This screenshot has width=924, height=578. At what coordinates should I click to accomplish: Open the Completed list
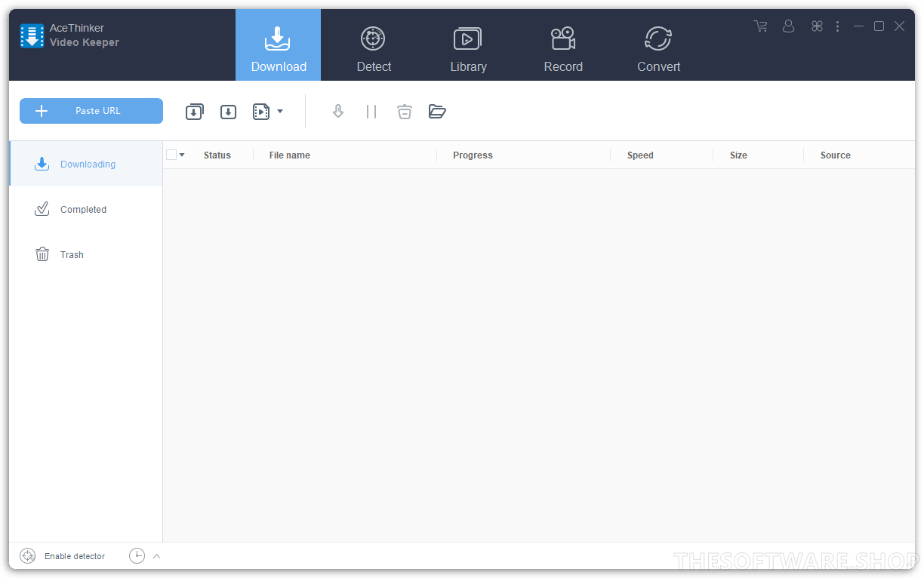tap(86, 209)
